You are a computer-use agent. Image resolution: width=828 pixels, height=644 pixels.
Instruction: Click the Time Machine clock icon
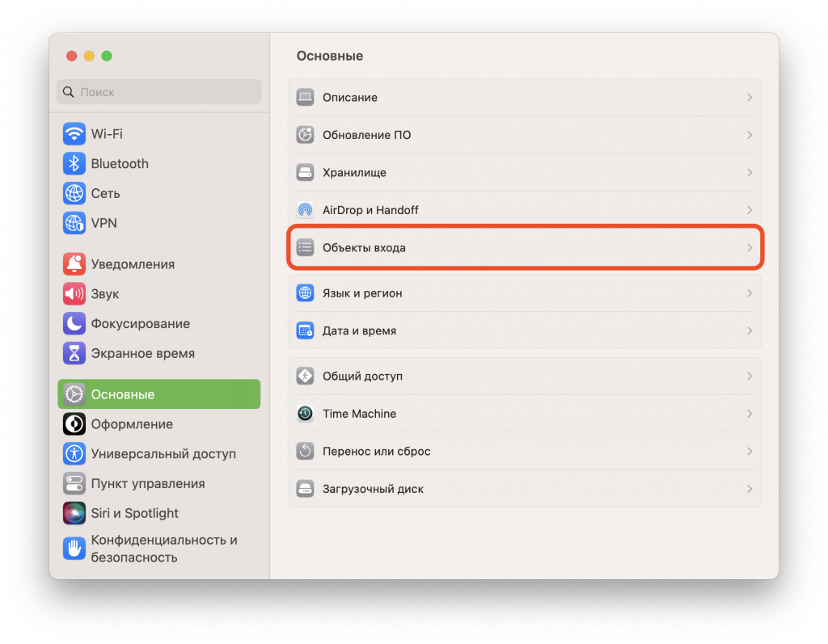click(x=305, y=414)
